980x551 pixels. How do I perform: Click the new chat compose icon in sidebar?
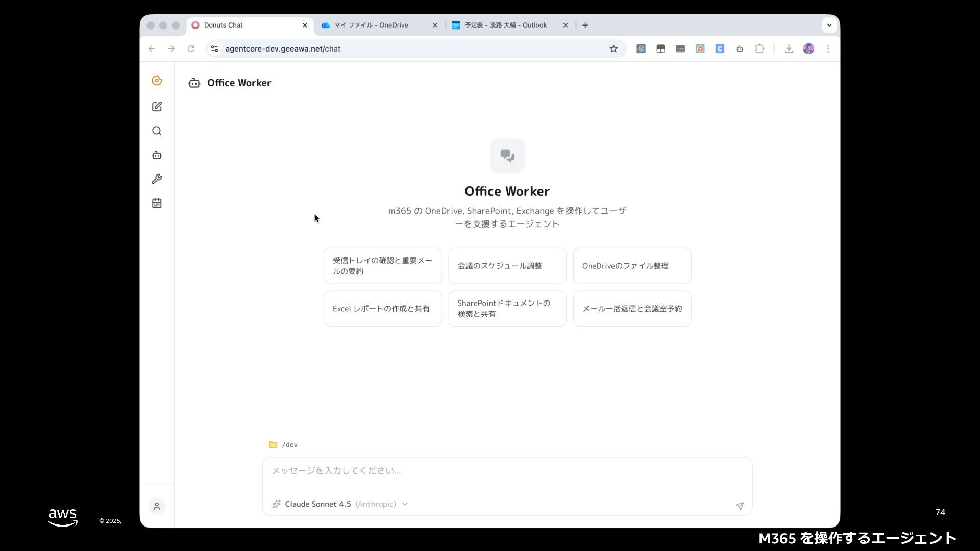tap(157, 107)
